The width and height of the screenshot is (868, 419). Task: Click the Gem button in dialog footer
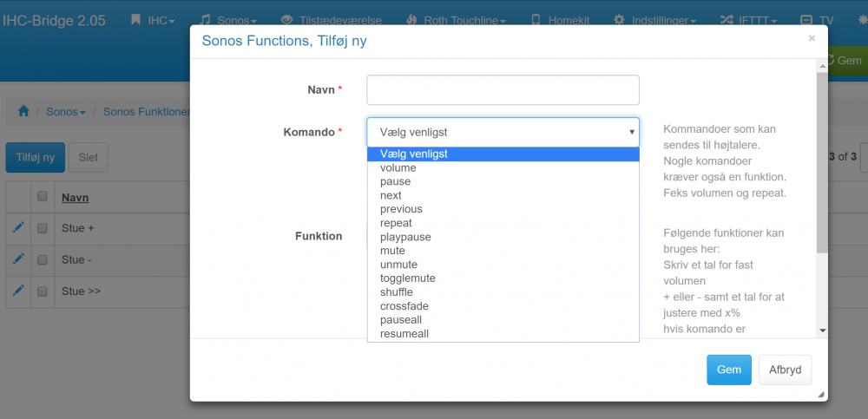pyautogui.click(x=728, y=370)
